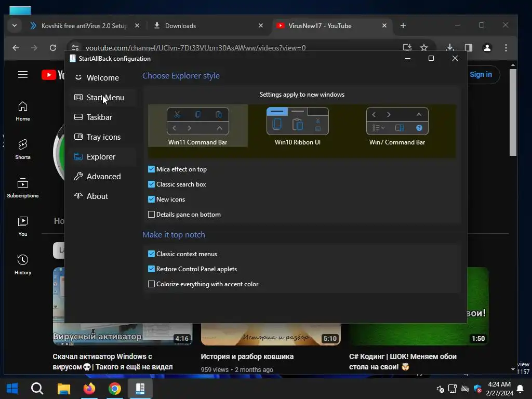The width and height of the screenshot is (532, 399).
Task: Open Firefox from the taskbar
Action: [x=89, y=389]
